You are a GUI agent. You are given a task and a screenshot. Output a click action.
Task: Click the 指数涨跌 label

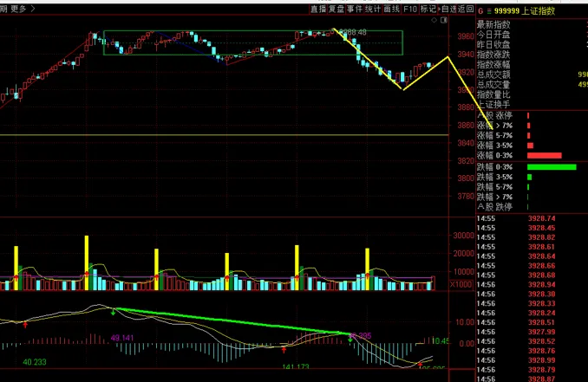pyautogui.click(x=493, y=55)
